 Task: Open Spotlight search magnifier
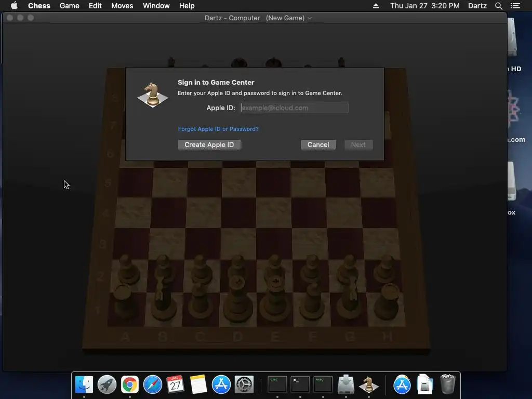tap(498, 6)
